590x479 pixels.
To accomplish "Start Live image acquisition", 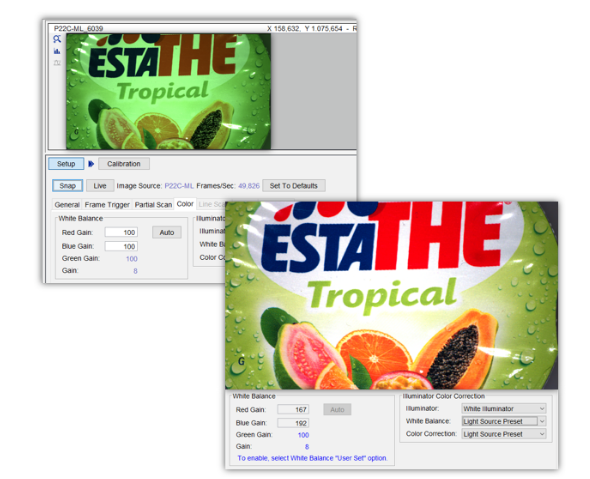I will pos(100,186).
